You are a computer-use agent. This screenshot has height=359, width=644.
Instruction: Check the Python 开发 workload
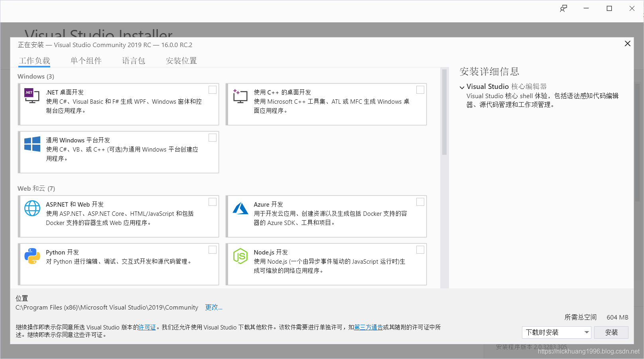click(x=213, y=249)
